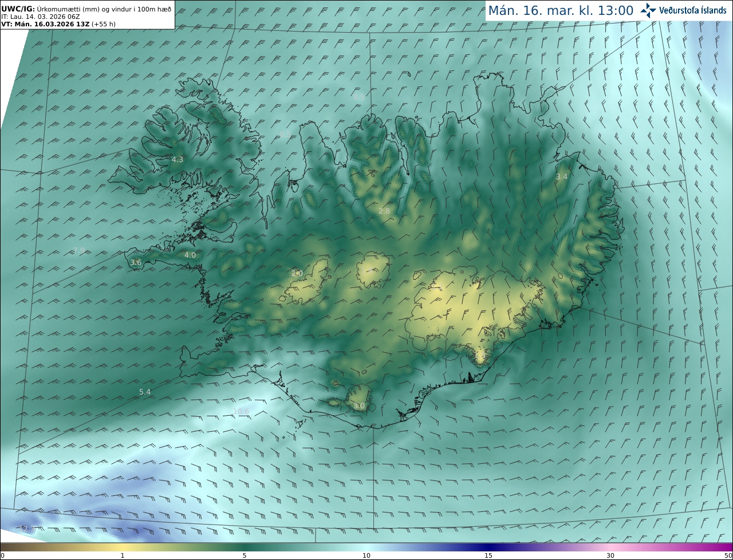Click the Veðurstofa Íslands logo

683,10
